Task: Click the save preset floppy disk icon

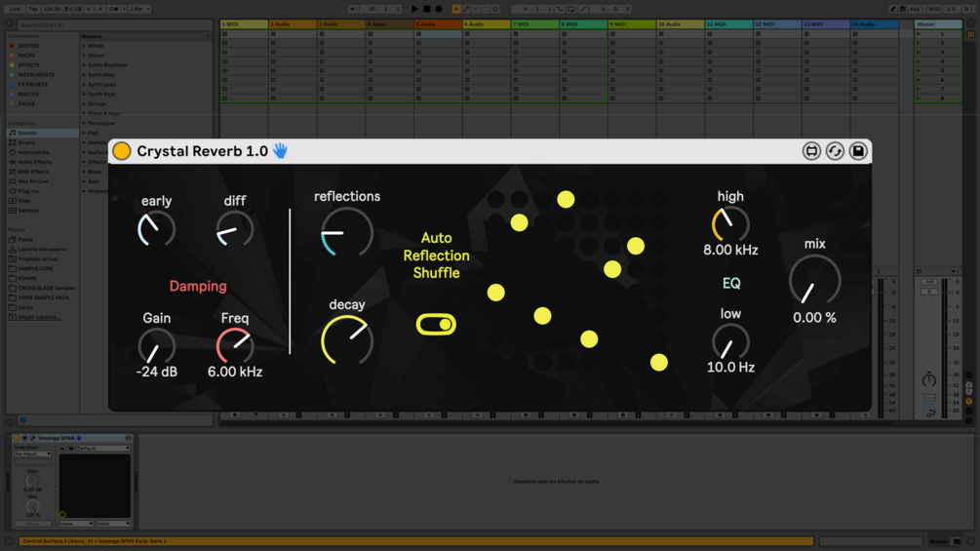Action: pos(858,151)
